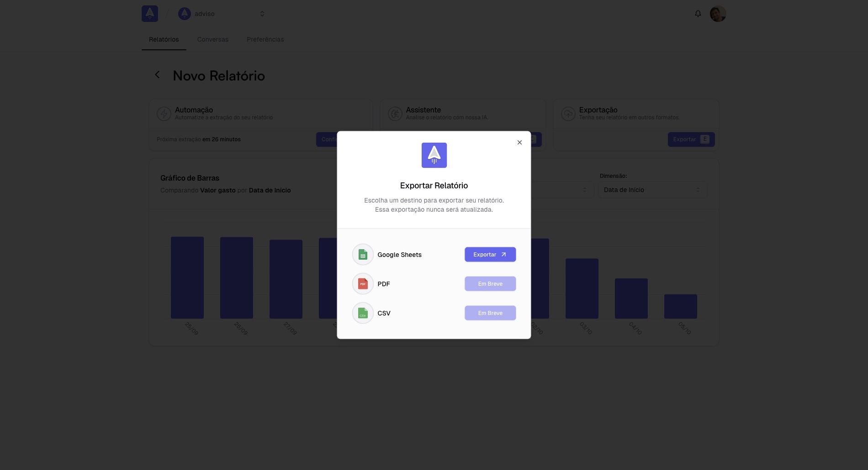This screenshot has width=868, height=470.
Task: Click the Assistente brain icon
Action: click(x=395, y=113)
